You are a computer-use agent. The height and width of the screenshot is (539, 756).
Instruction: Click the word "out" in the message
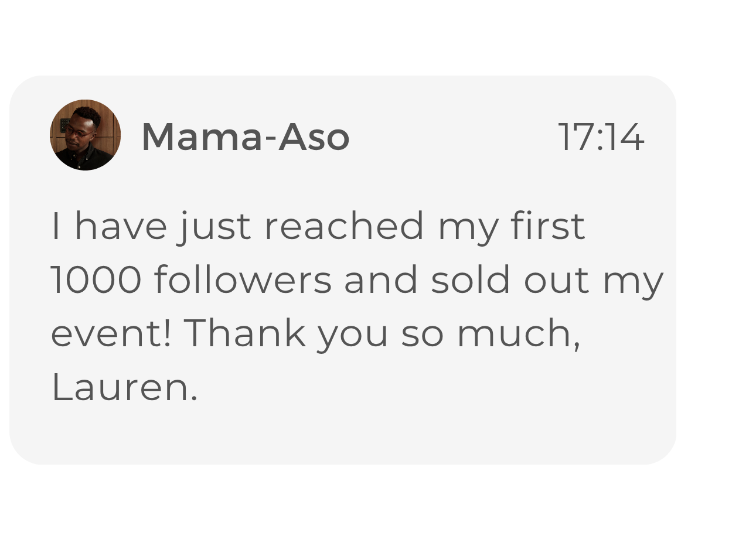coord(556,280)
